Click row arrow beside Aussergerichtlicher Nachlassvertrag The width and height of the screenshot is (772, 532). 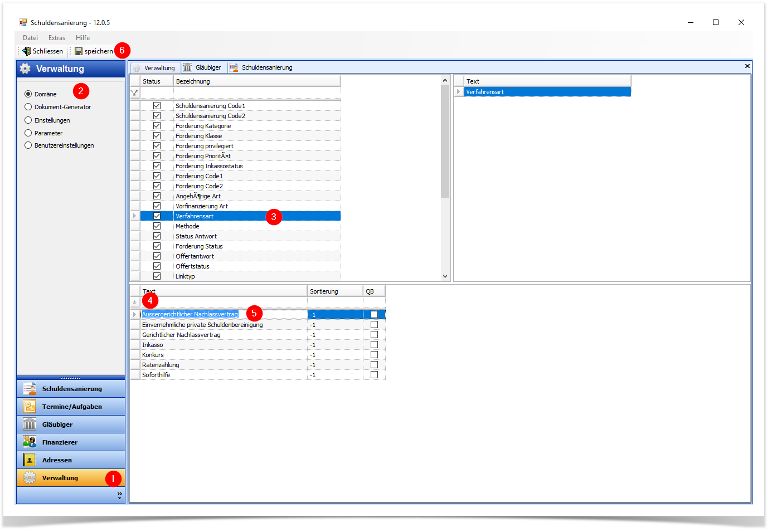pyautogui.click(x=134, y=315)
